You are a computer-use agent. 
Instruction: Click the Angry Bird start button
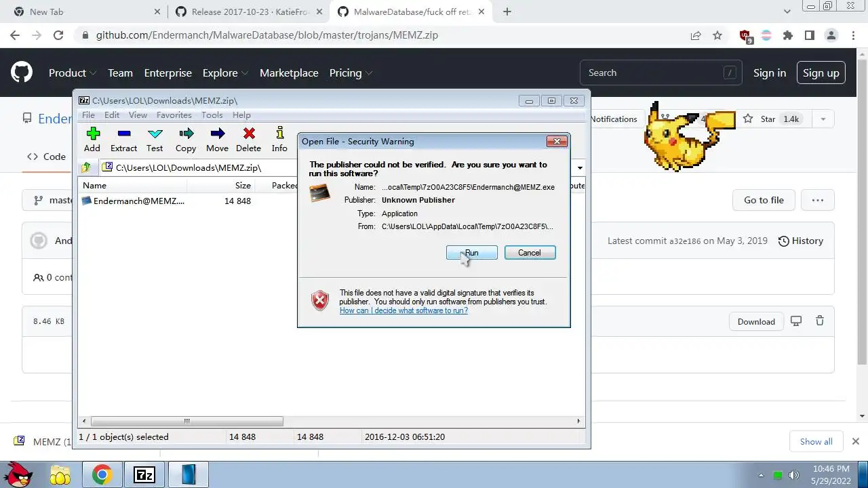pyautogui.click(x=18, y=474)
